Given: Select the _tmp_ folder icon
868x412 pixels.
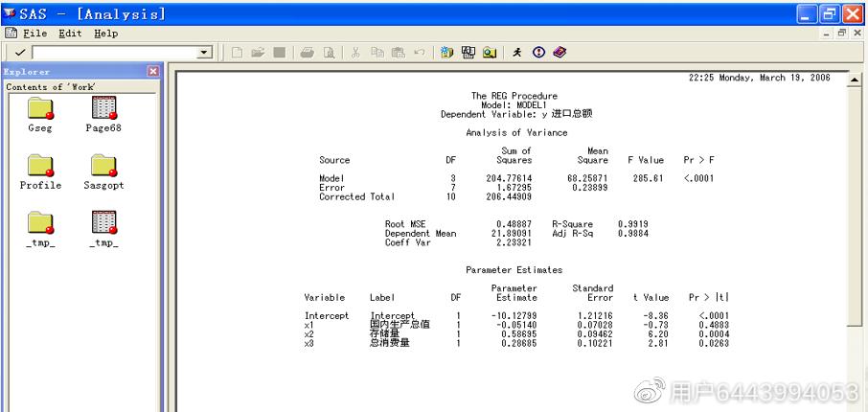Looking at the screenshot, I should click(x=40, y=222).
